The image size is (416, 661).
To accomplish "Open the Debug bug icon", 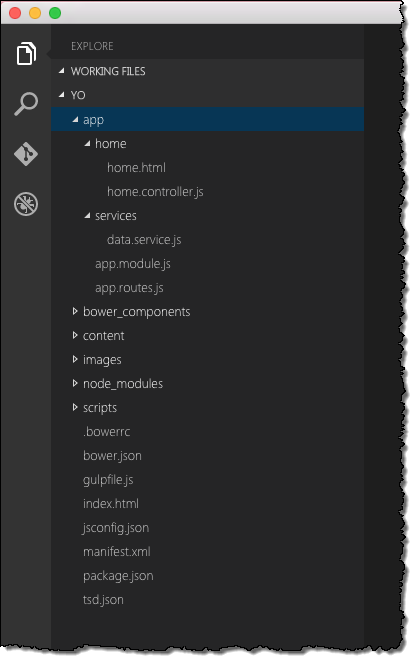I will click(x=26, y=204).
